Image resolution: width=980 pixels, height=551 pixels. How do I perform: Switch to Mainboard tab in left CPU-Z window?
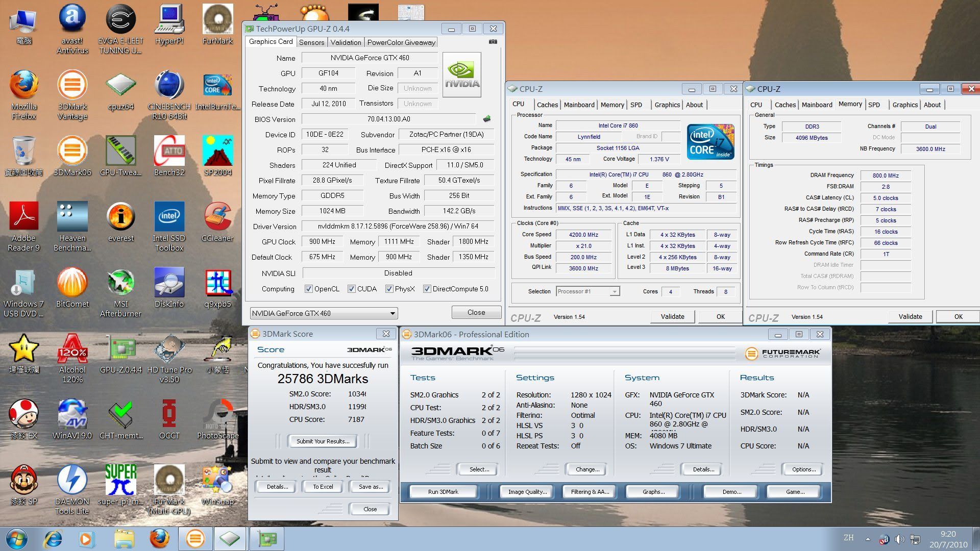click(x=579, y=105)
